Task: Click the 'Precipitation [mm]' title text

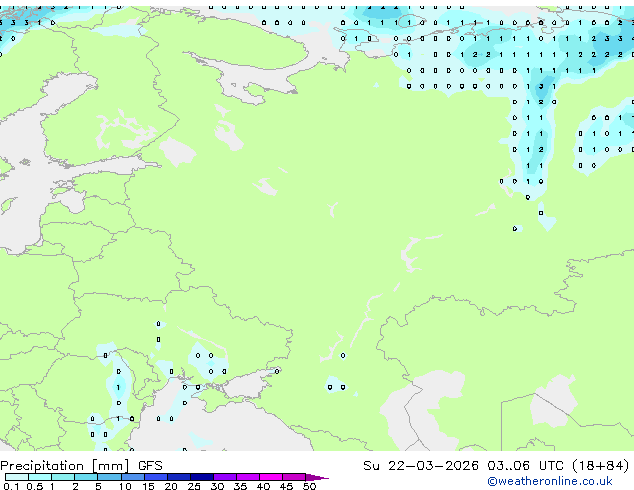Action: [65, 466]
